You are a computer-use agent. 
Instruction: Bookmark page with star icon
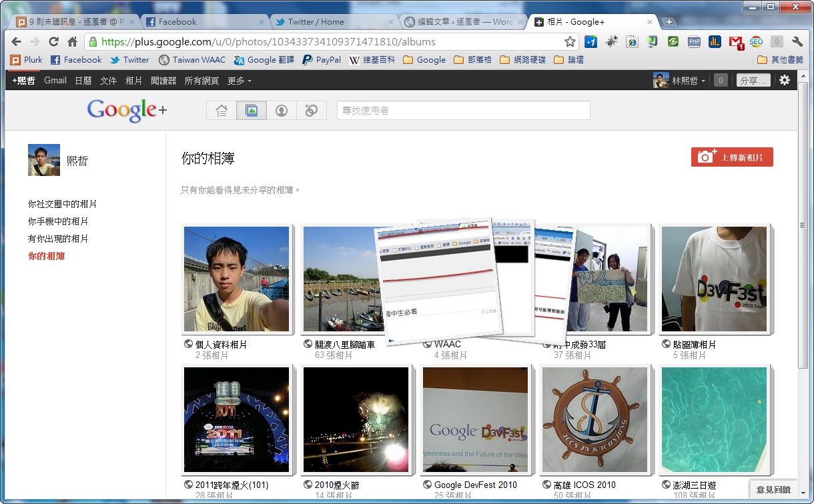coord(570,41)
